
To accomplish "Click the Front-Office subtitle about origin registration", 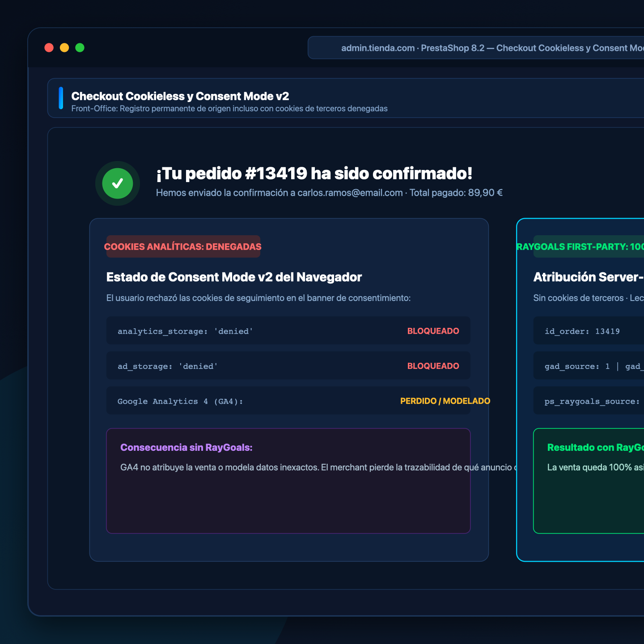I will (229, 109).
